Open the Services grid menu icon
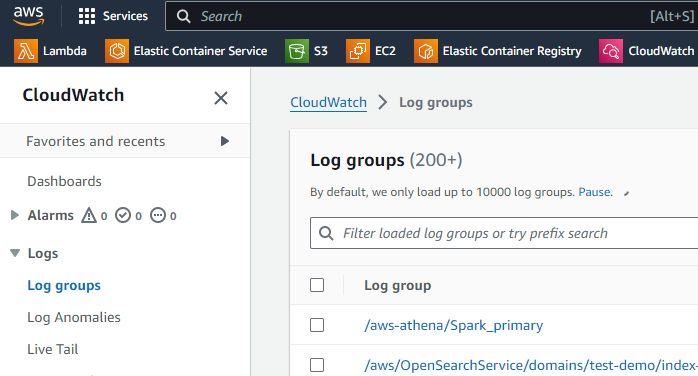This screenshot has height=376, width=698. (87, 16)
